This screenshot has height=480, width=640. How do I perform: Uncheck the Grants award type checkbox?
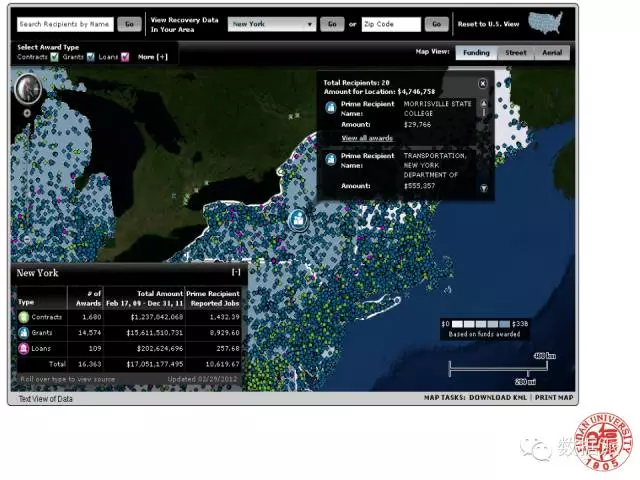(89, 57)
